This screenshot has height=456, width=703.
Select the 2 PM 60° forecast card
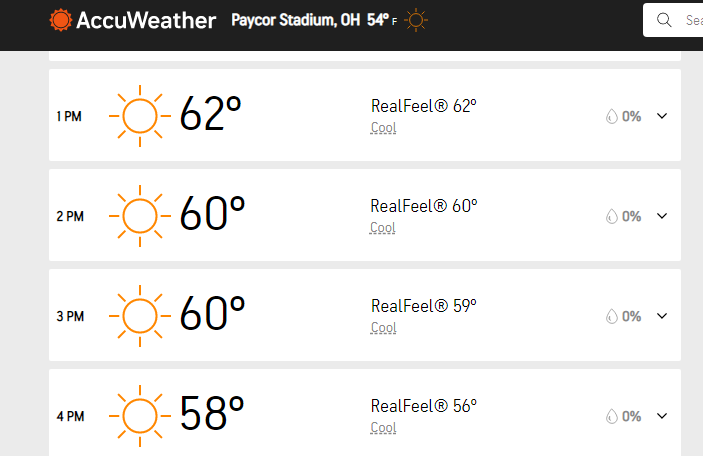coord(365,215)
